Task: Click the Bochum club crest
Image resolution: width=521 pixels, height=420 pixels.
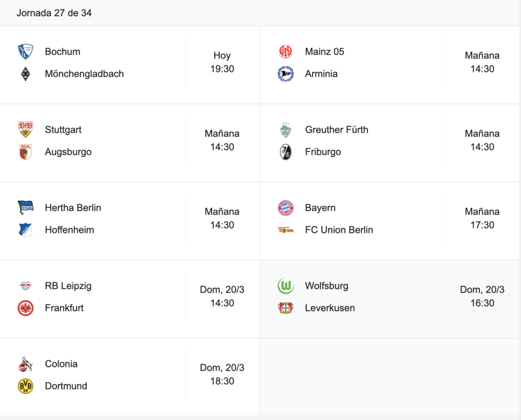Action: click(25, 51)
